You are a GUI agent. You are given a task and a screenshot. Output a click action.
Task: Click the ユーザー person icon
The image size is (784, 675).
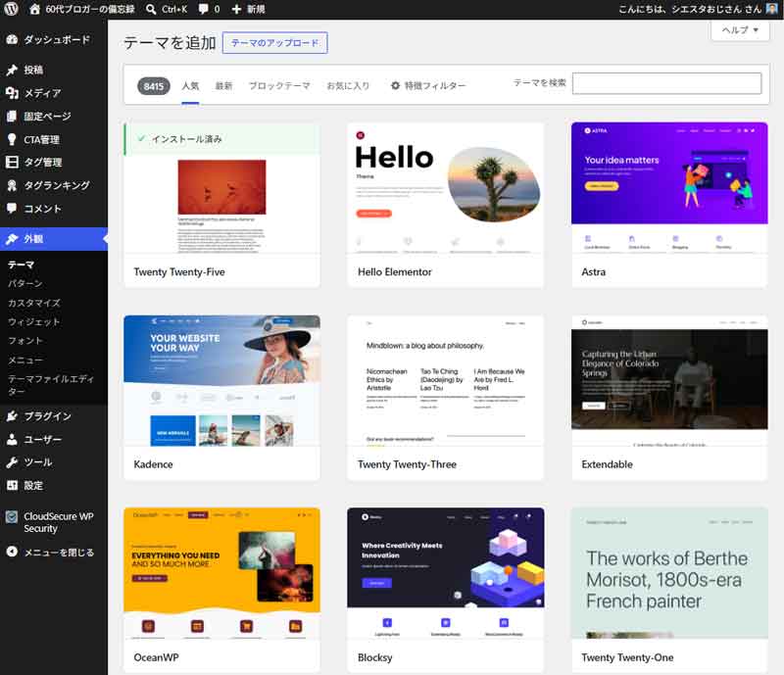tap(12, 439)
